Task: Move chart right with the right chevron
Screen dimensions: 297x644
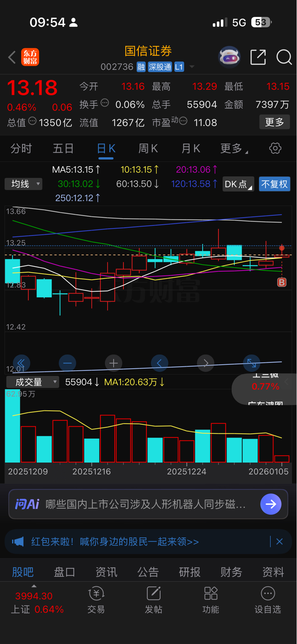Action: click(205, 363)
